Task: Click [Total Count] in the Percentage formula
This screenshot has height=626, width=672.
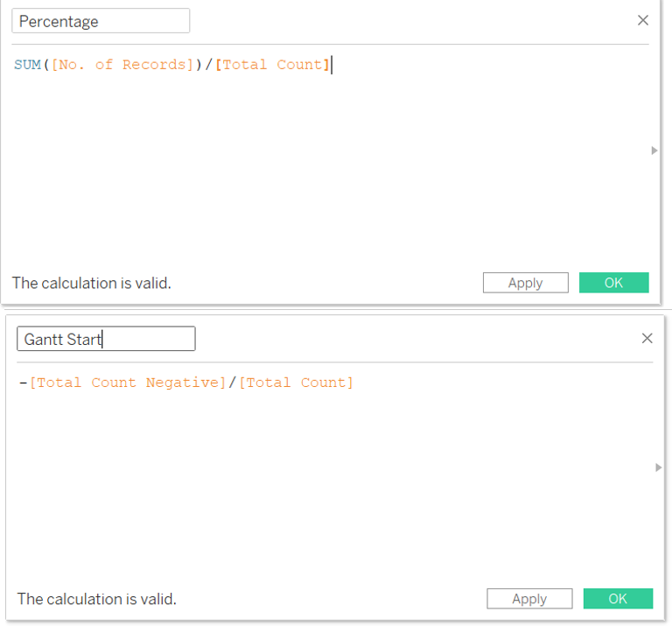Action: (272, 65)
